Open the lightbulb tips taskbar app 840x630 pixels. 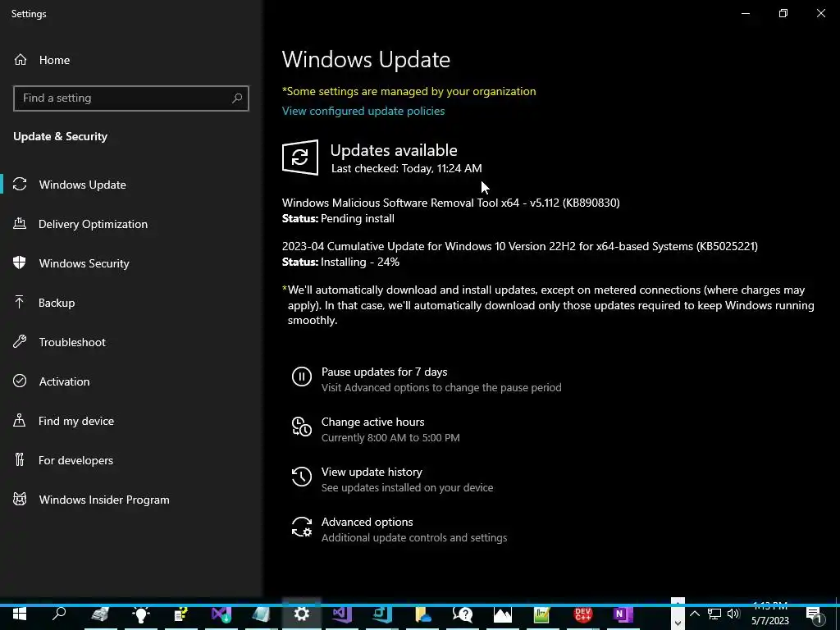coord(141,614)
